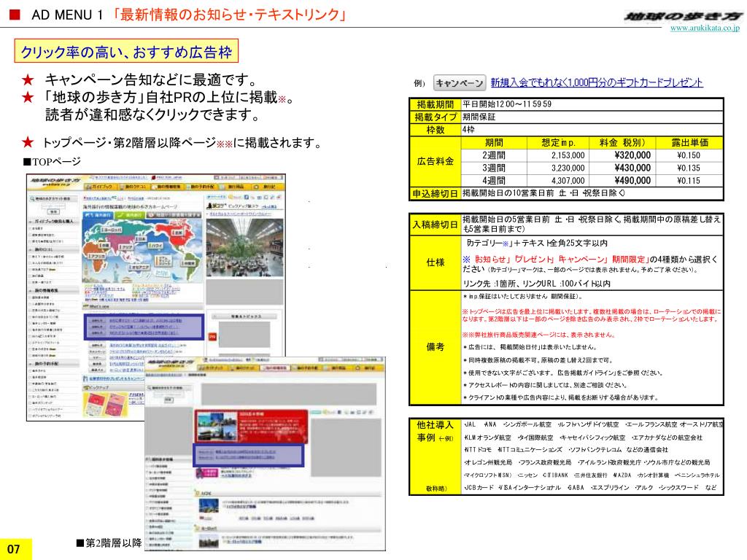
Task: Click the キャンペーン example button
Action: pos(460,83)
